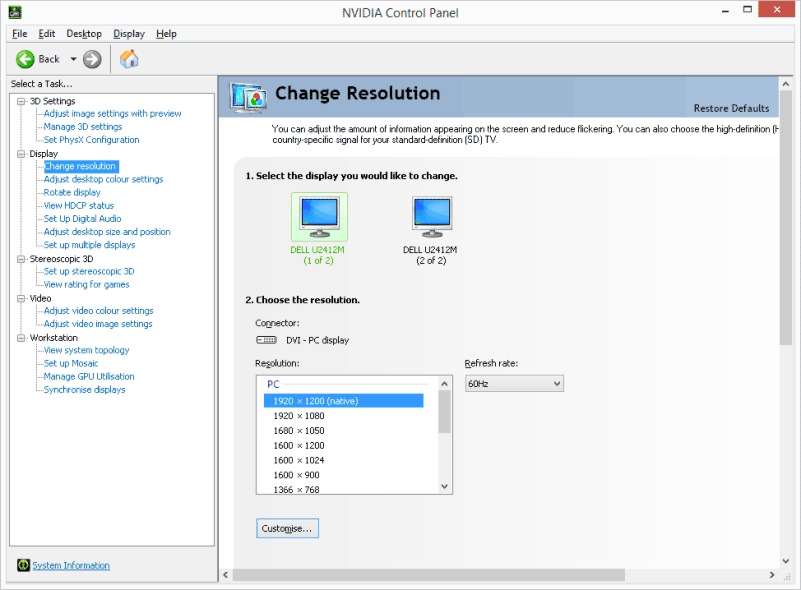Click the grey Forward arrow icon
The height and width of the screenshot is (590, 801).
92,59
